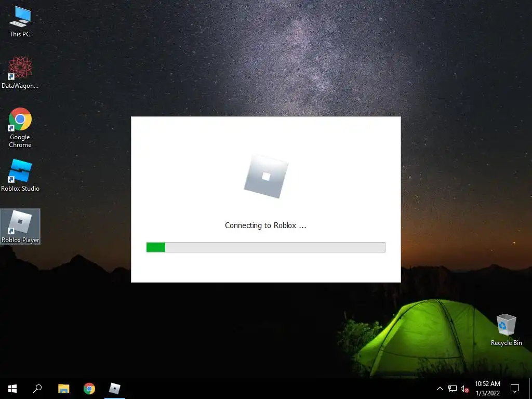Open the network status tray icon
Viewport: 532px width, 399px height.
click(x=453, y=389)
